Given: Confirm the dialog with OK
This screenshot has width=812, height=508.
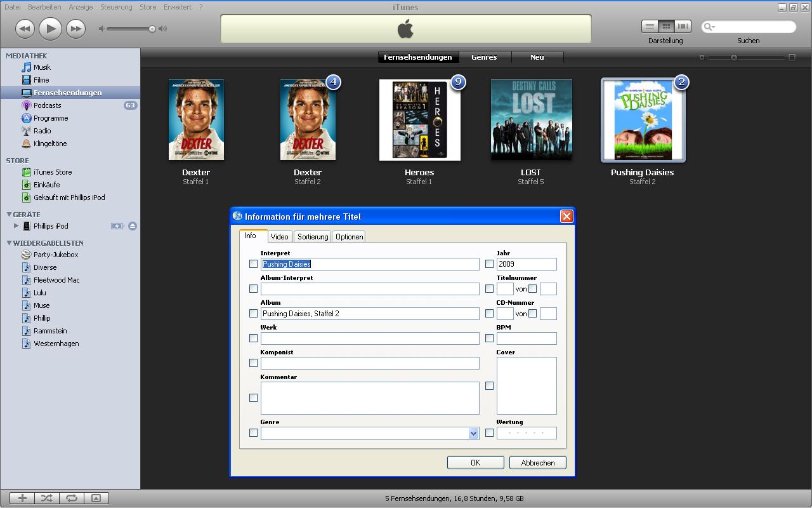Looking at the screenshot, I should (475, 463).
